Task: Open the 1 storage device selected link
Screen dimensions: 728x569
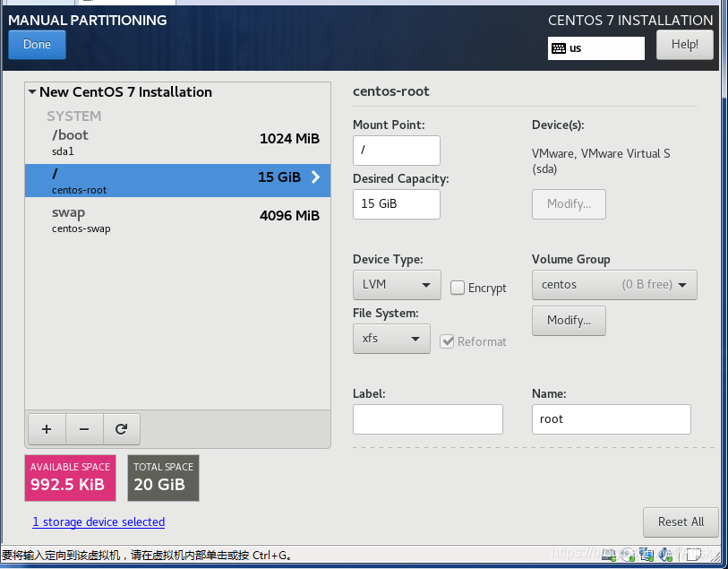Action: click(x=98, y=522)
